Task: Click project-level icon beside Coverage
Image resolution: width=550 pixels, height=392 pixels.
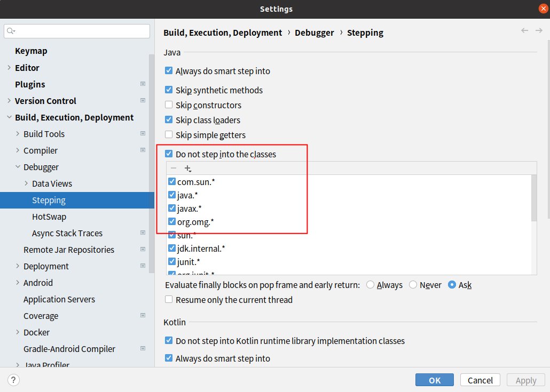Action: pos(143,315)
